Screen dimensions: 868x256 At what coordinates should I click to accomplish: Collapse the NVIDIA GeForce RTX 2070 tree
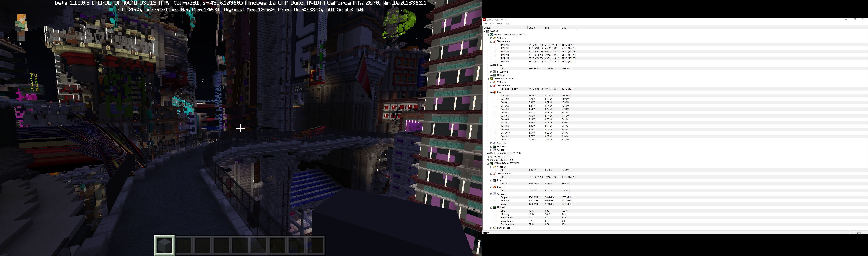488,163
